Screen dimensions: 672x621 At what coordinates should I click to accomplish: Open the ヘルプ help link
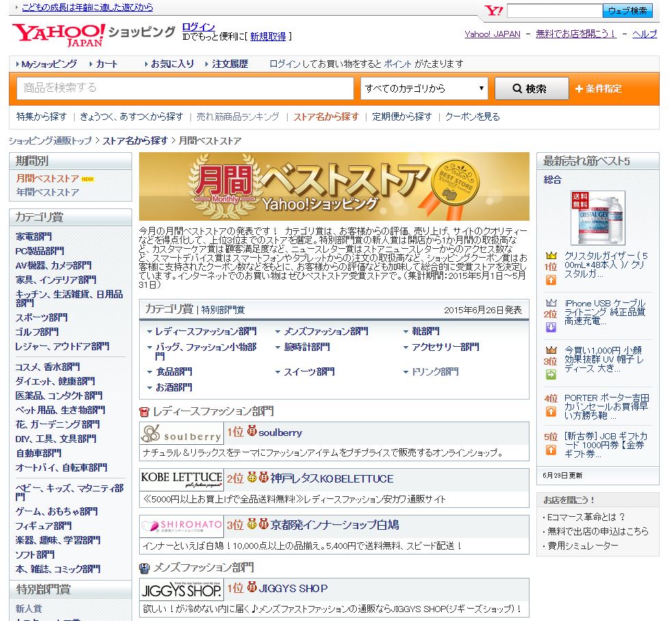(x=645, y=34)
